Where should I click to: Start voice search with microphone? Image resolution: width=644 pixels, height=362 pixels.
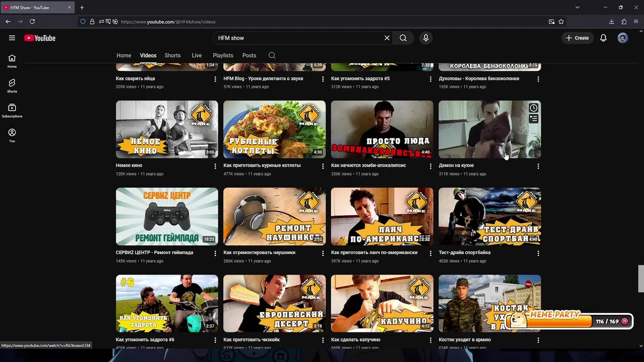pyautogui.click(x=426, y=38)
